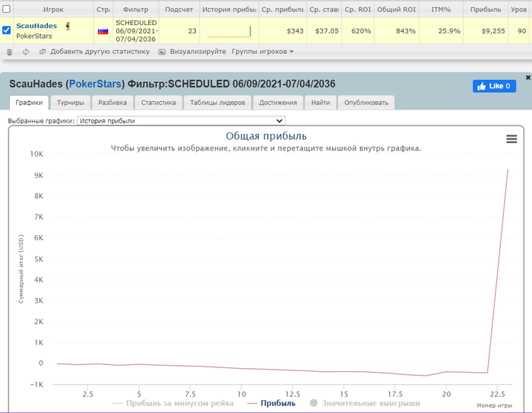Screen dimensions: 532x413
Task: Click the $343 average profit value
Action: point(295,31)
